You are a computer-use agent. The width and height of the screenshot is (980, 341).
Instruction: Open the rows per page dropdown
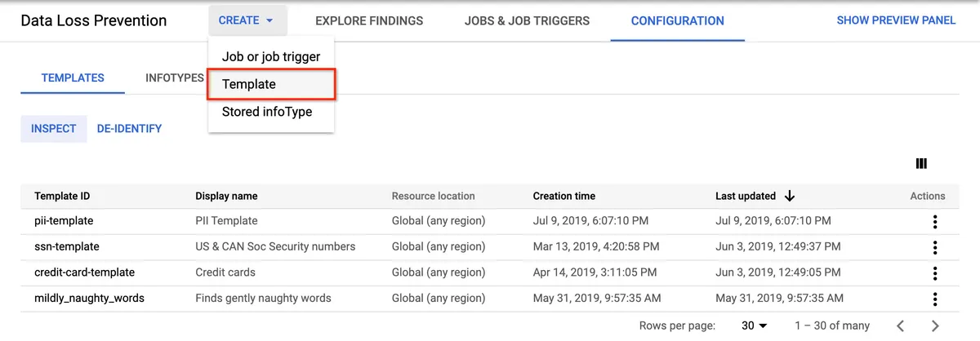[x=754, y=325]
